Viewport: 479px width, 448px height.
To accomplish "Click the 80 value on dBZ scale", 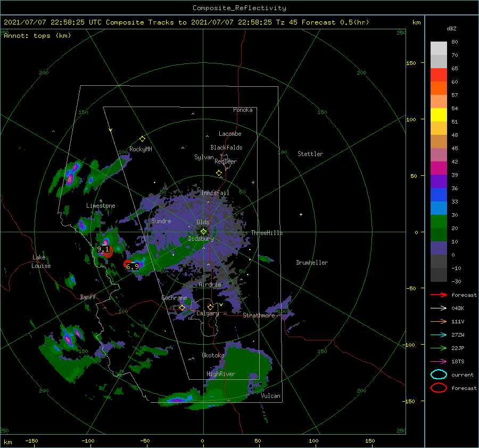I will (x=455, y=42).
